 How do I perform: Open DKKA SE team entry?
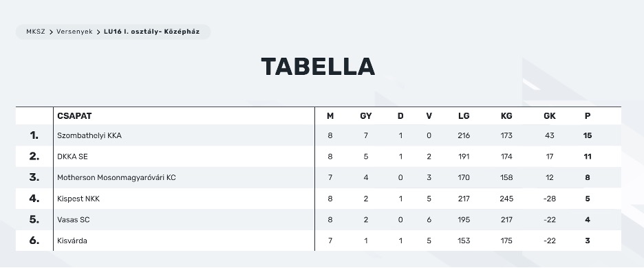coord(72,157)
